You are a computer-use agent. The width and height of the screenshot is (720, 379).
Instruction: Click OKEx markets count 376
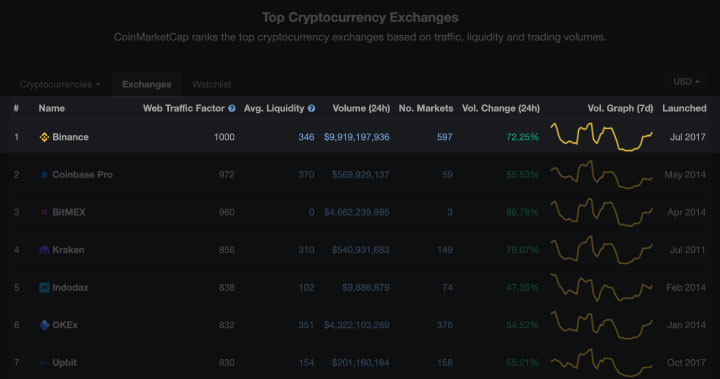[444, 325]
